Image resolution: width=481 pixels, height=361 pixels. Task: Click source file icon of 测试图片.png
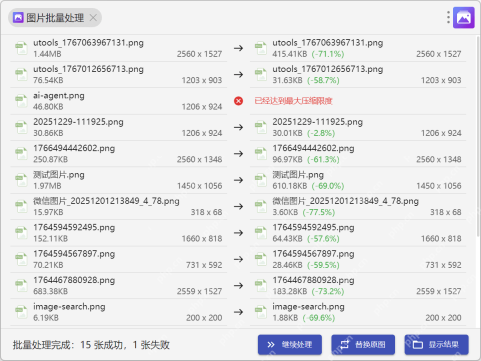pyautogui.click(x=21, y=180)
